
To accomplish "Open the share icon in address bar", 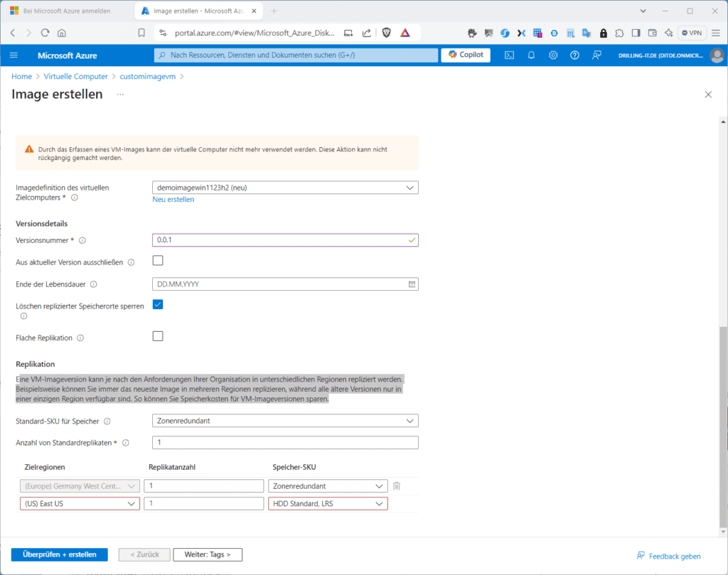I will 367,33.
